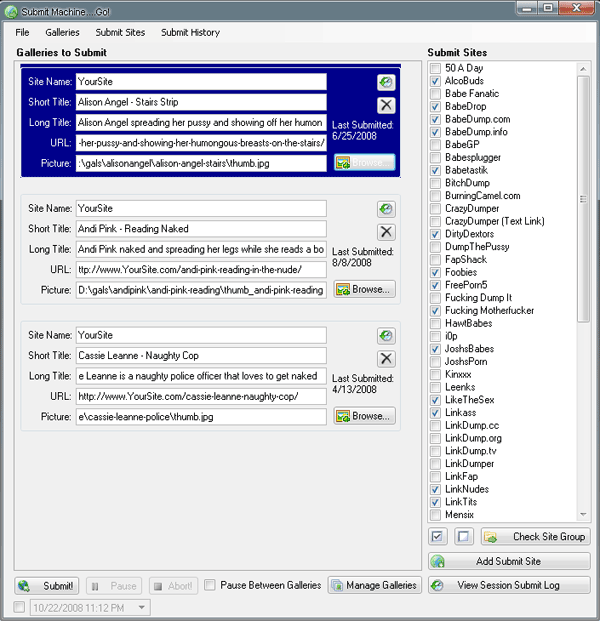This screenshot has height=621, width=600.
Task: Click the uncheck-all sites icon below the site list
Action: [x=463, y=537]
